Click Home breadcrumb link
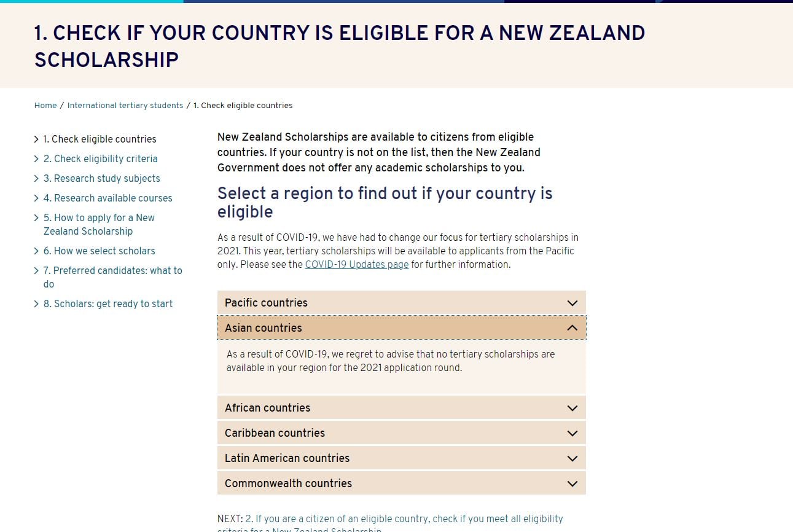 point(45,106)
